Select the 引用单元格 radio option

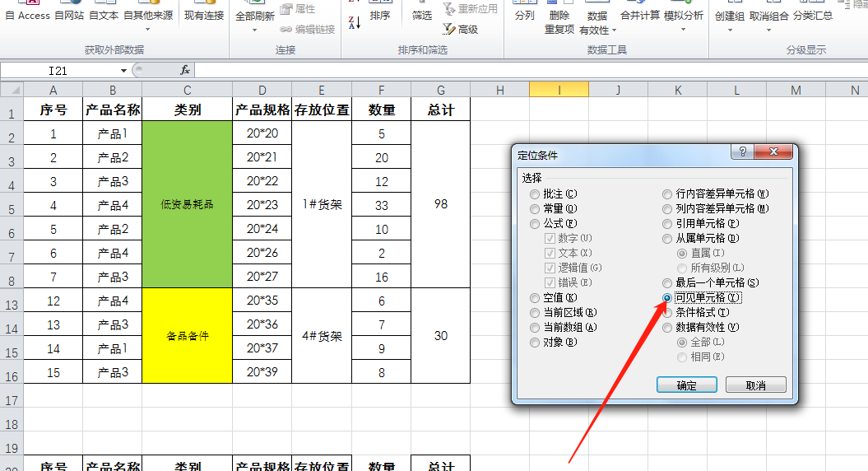[667, 224]
